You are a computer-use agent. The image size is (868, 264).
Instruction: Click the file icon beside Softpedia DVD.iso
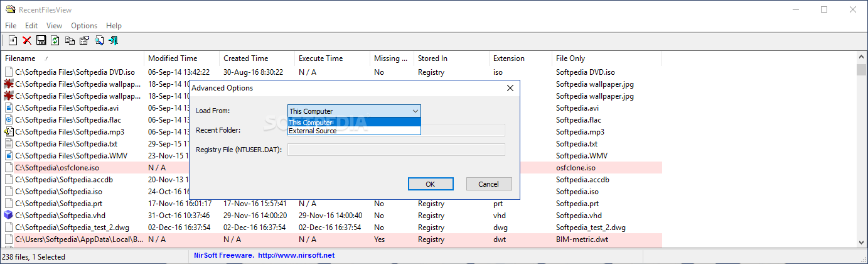(x=9, y=72)
